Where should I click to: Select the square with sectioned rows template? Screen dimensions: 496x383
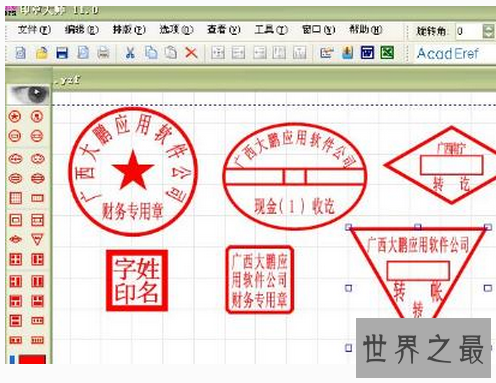[x=37, y=220]
